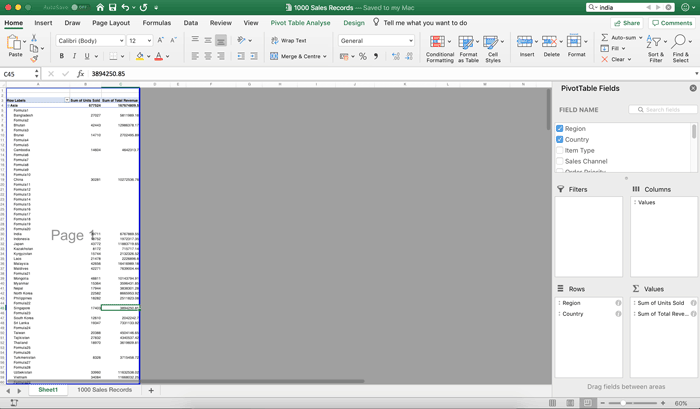Open Conditional Formatting
700x409 pixels.
(440, 49)
